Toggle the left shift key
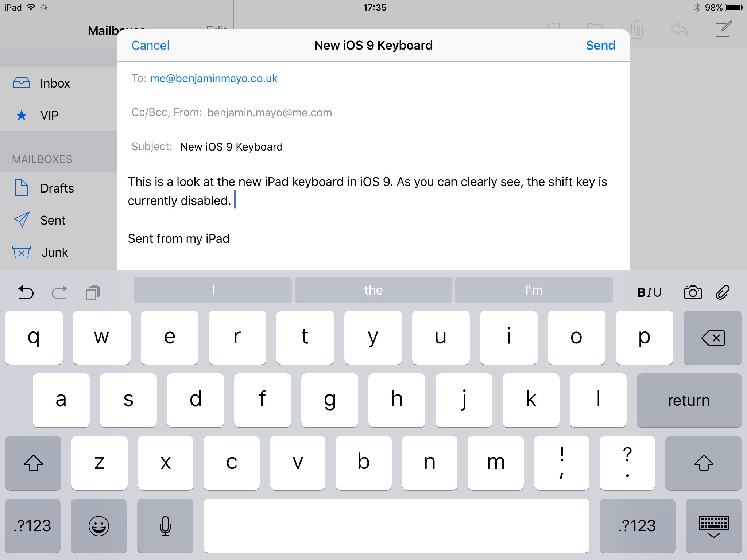Viewport: 747px width, 560px height. coord(33,463)
